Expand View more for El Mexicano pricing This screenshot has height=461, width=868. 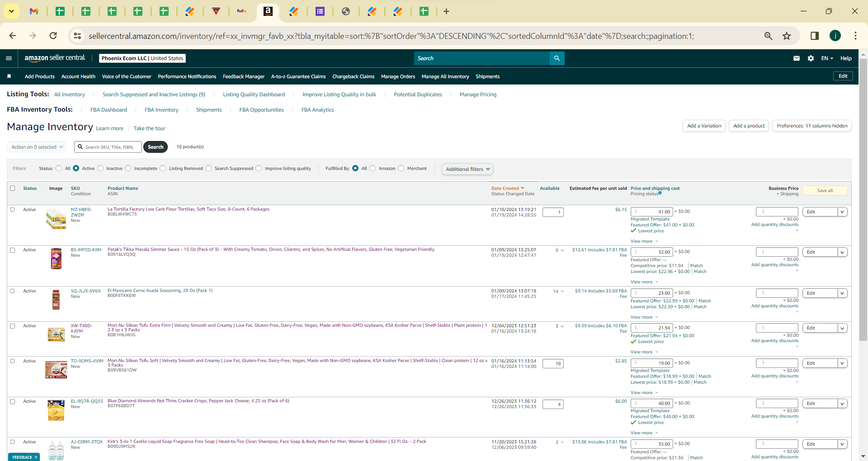pos(644,317)
